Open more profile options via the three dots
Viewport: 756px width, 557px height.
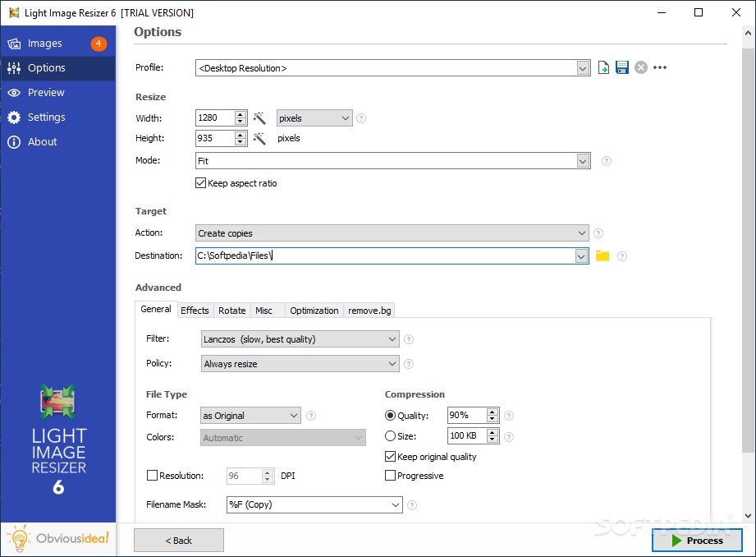660,67
